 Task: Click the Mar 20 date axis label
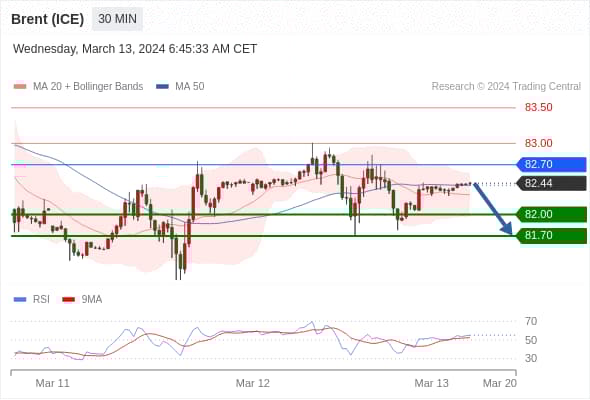point(500,383)
